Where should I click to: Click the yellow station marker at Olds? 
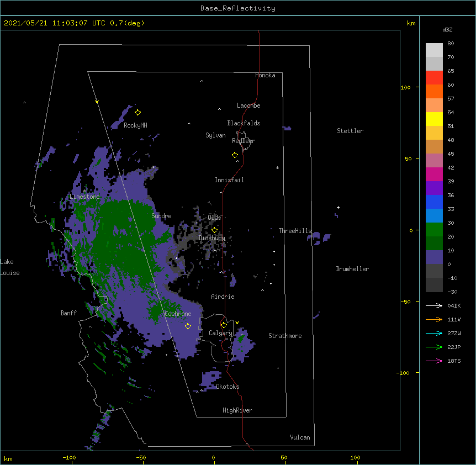pyautogui.click(x=214, y=230)
